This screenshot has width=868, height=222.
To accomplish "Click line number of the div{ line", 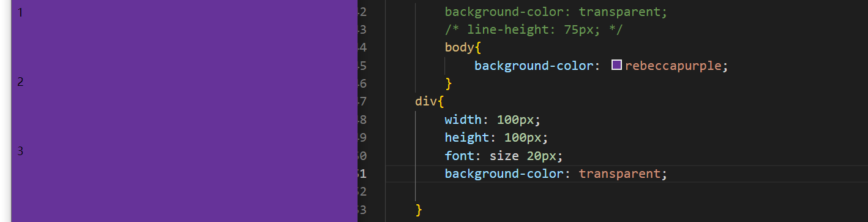I will pos(362,102).
